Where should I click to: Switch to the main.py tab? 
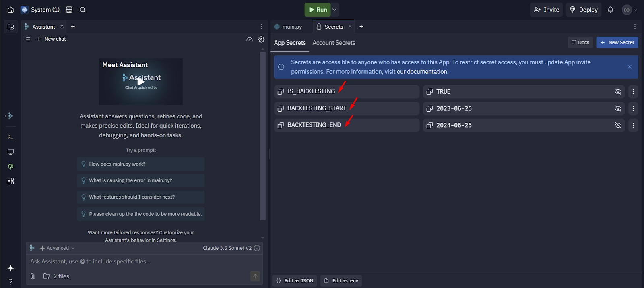(288, 27)
